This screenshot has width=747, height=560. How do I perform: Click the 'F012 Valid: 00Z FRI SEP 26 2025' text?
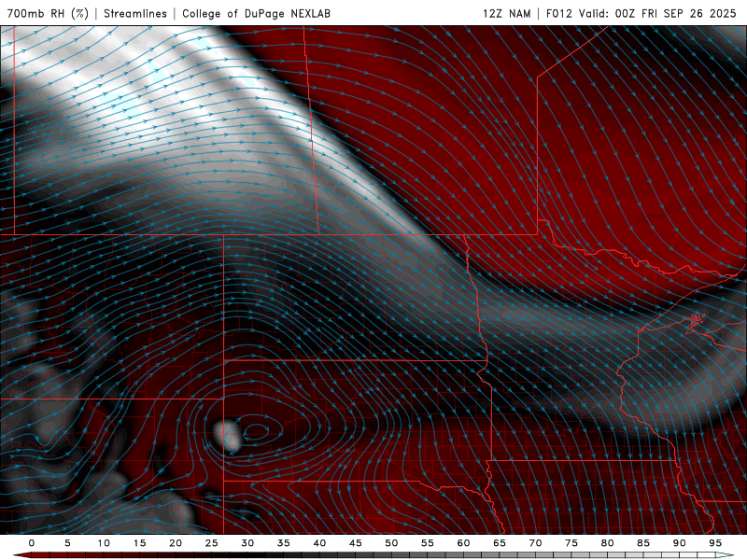(641, 13)
